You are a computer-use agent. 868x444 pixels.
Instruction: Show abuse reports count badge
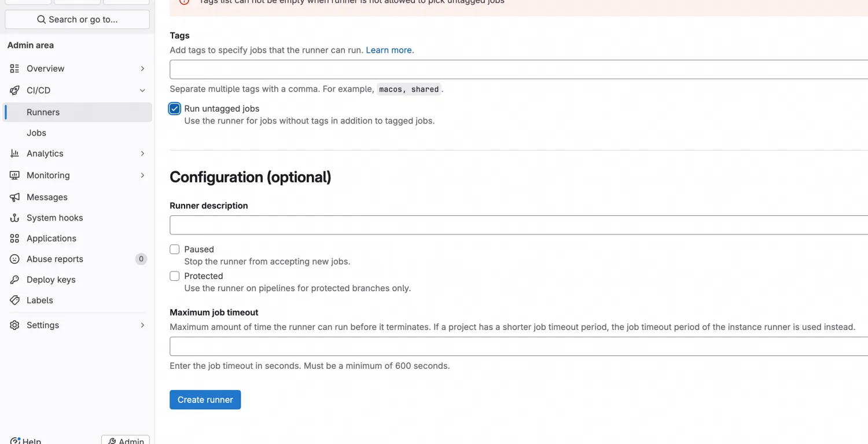pos(141,259)
